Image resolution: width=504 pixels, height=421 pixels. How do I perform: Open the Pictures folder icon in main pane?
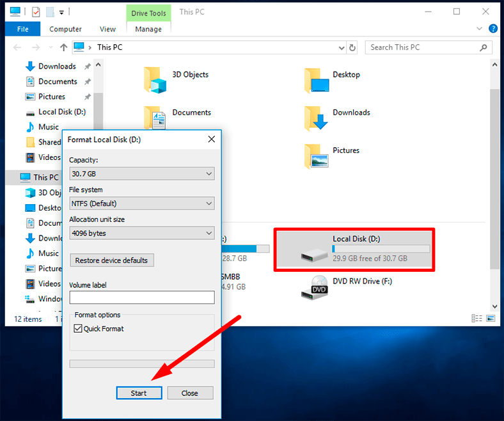pyautogui.click(x=317, y=156)
